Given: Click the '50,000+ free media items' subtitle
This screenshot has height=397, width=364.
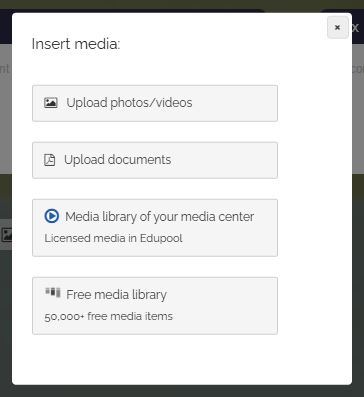Looking at the screenshot, I should click(x=109, y=316).
